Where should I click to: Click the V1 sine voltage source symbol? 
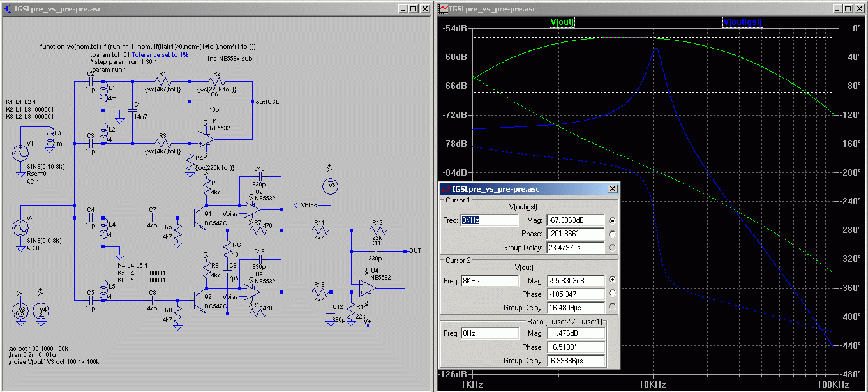click(x=22, y=153)
